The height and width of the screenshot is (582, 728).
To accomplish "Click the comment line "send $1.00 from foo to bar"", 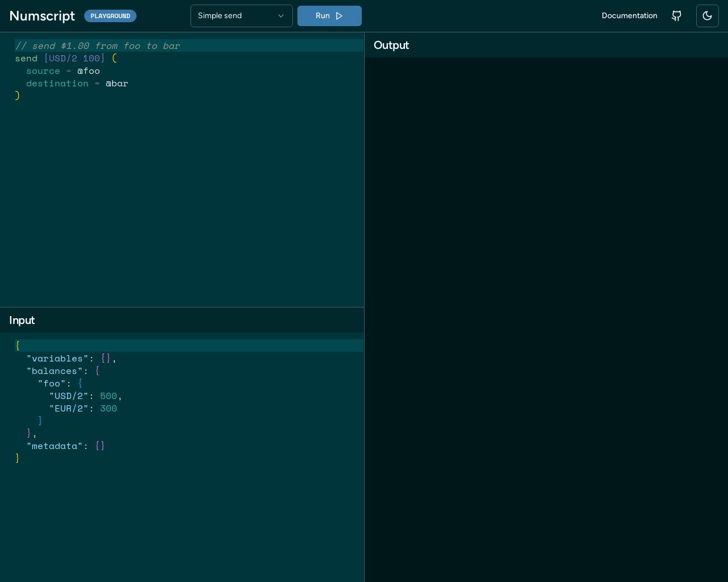I will (x=97, y=45).
